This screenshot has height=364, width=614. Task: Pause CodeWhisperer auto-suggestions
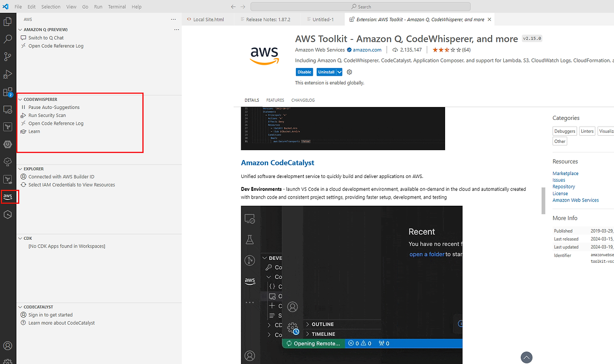[x=54, y=107]
